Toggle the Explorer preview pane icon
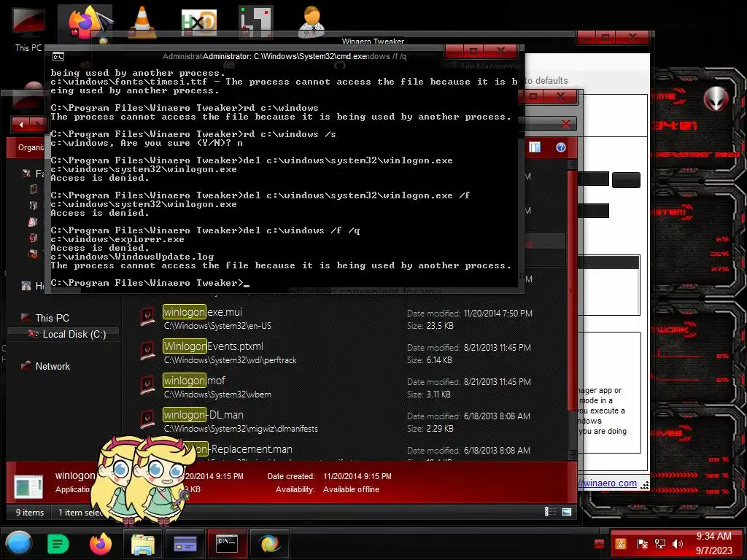The image size is (747, 560). pos(535,147)
